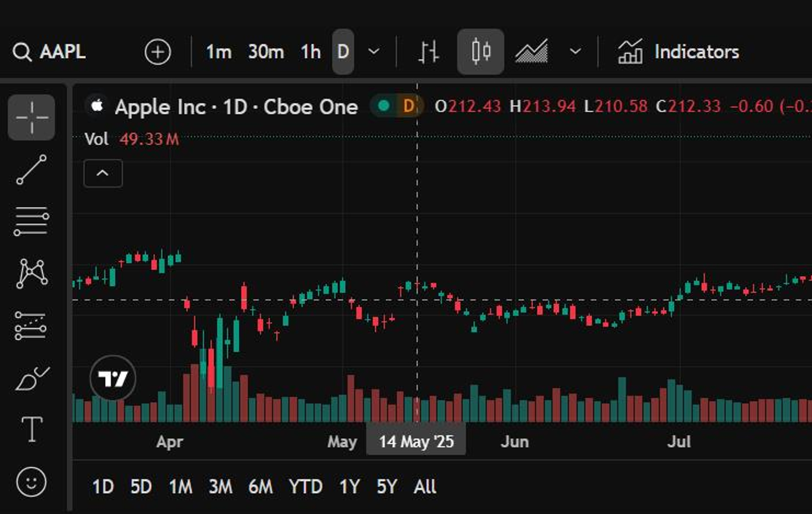This screenshot has height=514, width=812.
Task: Switch to the 30m interval
Action: 266,52
